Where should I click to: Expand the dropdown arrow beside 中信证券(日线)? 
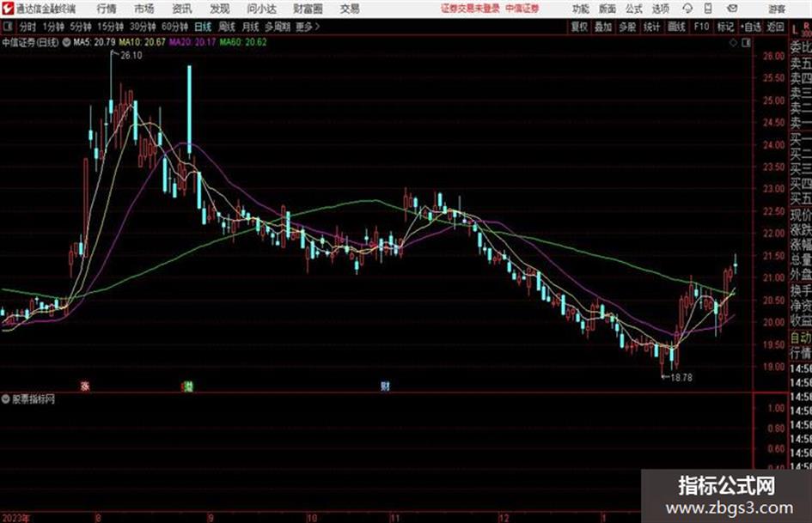coord(66,42)
